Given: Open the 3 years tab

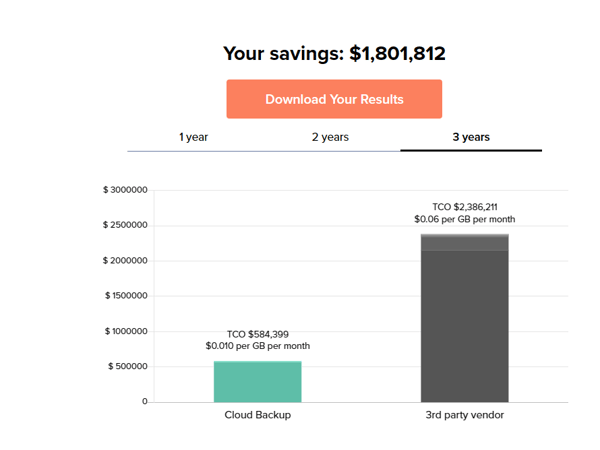Looking at the screenshot, I should [x=470, y=137].
